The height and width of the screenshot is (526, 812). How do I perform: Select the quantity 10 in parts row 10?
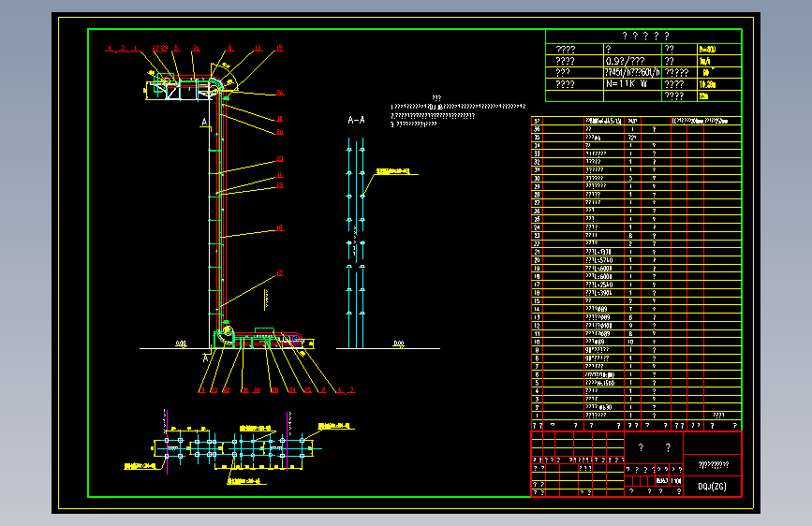click(630, 343)
